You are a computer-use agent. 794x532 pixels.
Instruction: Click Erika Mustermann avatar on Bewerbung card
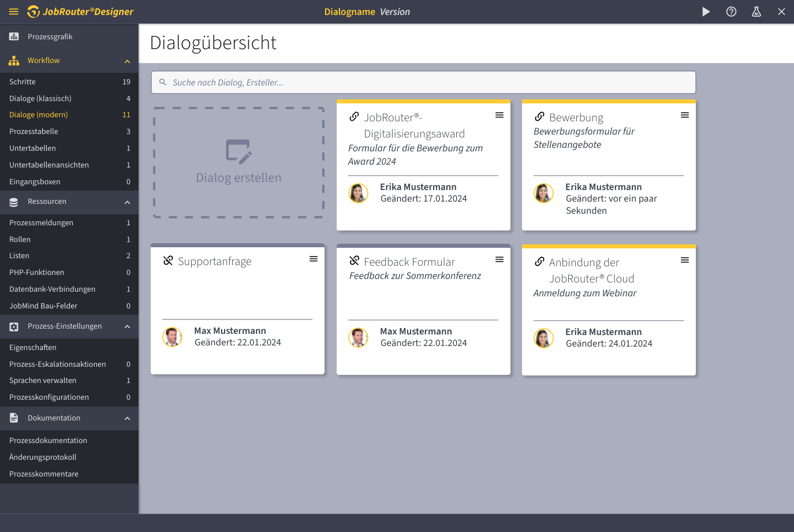pos(543,193)
